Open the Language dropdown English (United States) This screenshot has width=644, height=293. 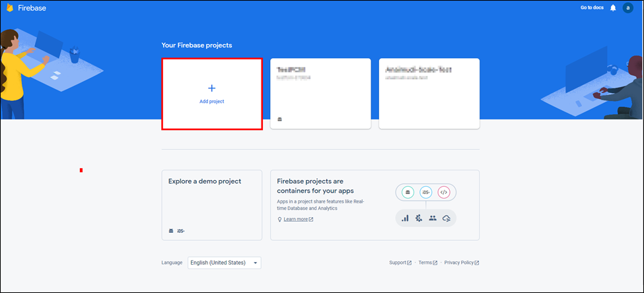[225, 263]
